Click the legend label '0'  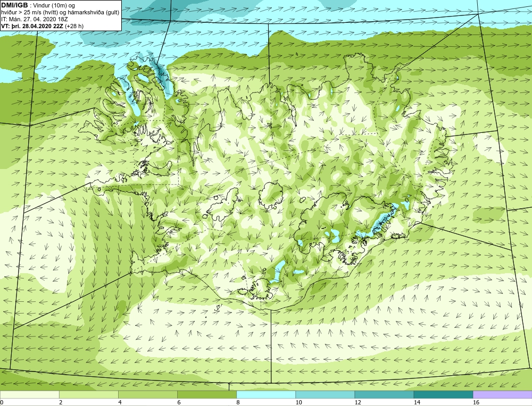coord(2,402)
